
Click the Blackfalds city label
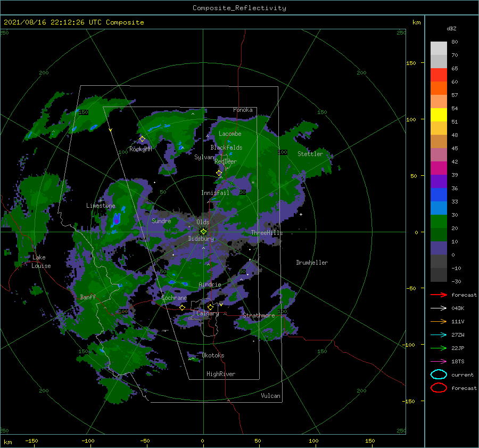226,148
